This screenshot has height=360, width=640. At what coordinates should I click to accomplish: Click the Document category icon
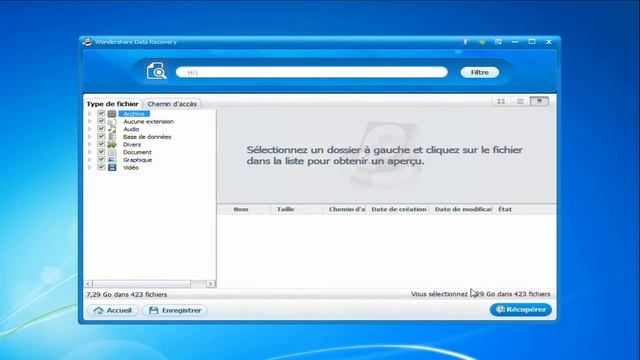[112, 152]
